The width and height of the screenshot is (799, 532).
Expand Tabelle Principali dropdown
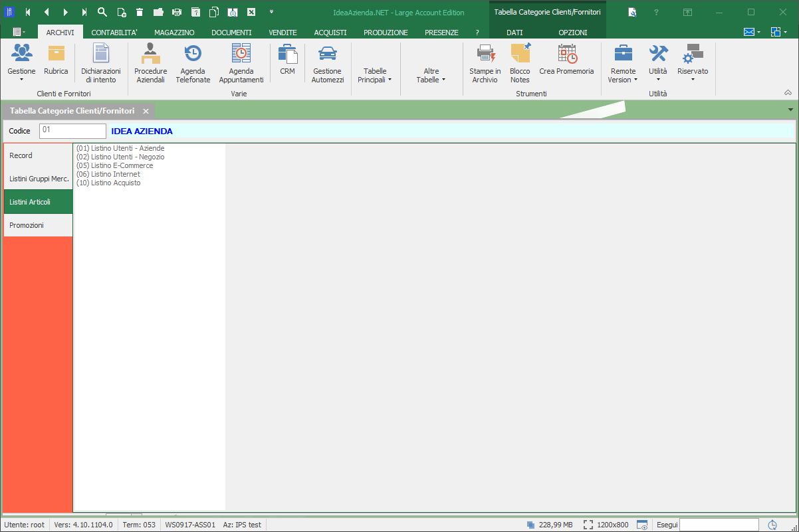pyautogui.click(x=375, y=75)
